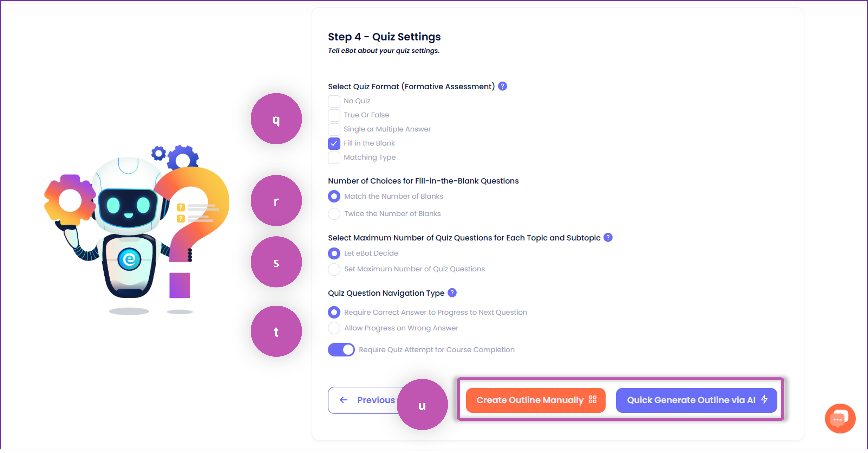Click the purple circle labeled s

pos(276,262)
